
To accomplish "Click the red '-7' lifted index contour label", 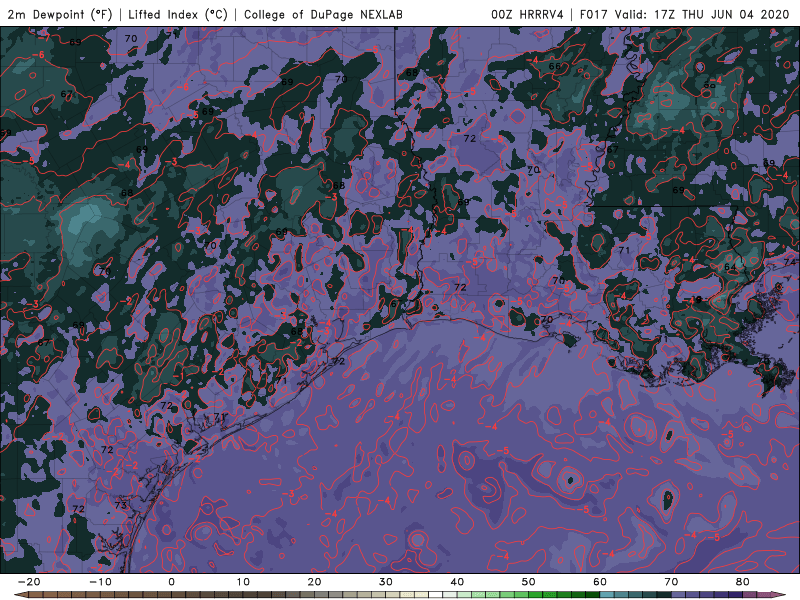I will [x=44, y=38].
